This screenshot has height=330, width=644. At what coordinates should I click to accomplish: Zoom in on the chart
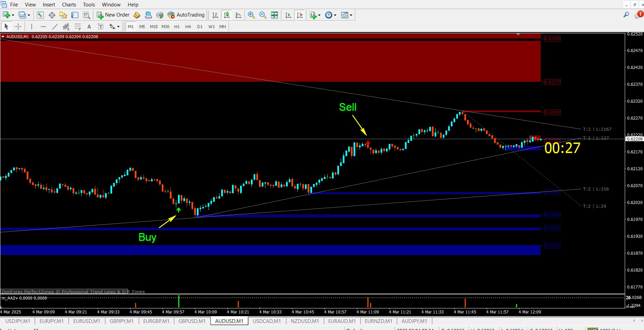click(251, 15)
